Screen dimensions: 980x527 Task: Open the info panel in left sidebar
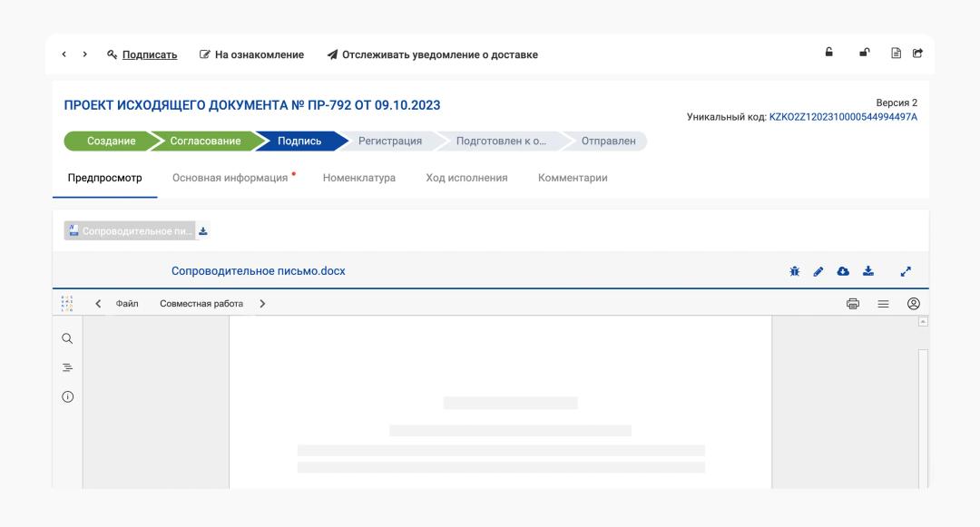(67, 396)
